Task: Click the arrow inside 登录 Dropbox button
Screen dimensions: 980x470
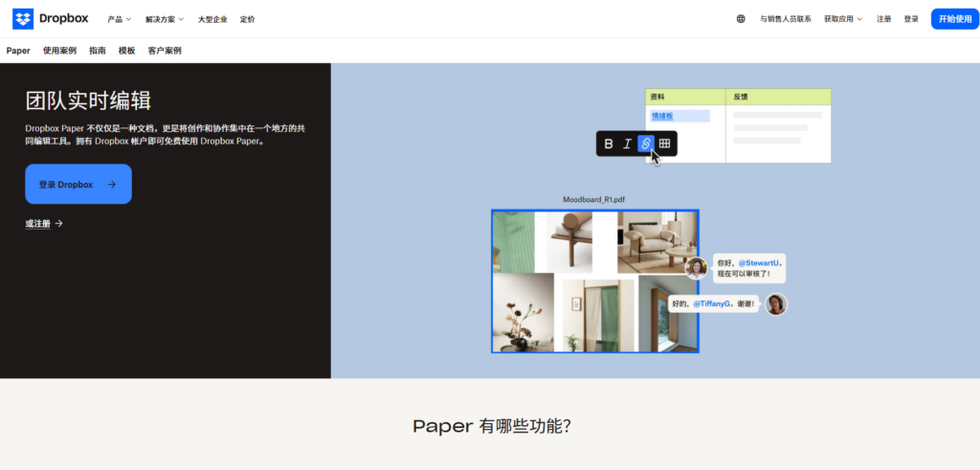Action: [112, 185]
